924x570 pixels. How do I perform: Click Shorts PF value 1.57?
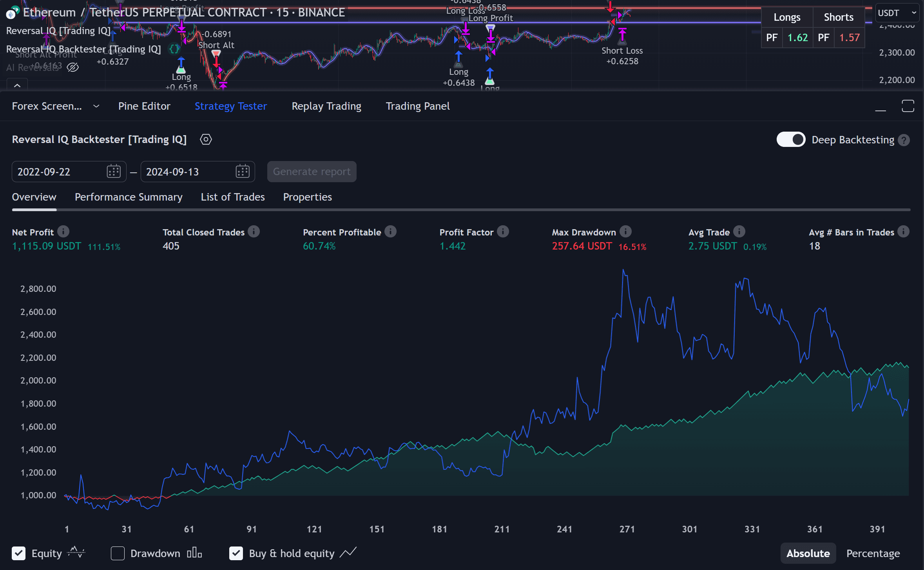849,38
